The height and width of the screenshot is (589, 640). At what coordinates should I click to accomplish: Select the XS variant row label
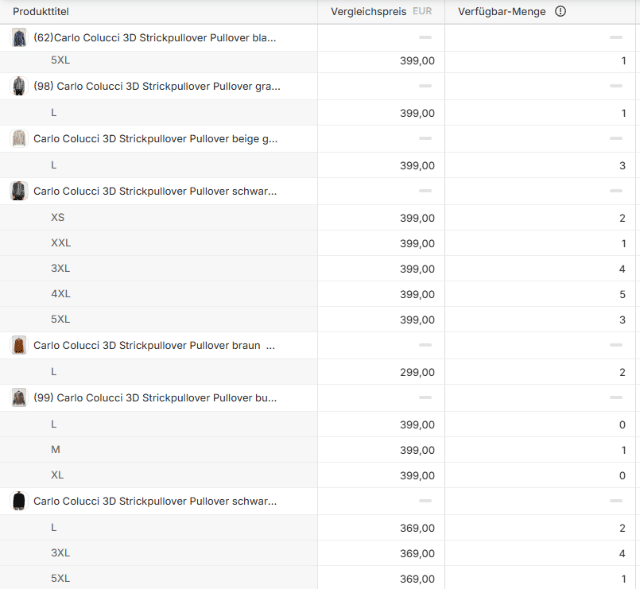[x=58, y=218]
